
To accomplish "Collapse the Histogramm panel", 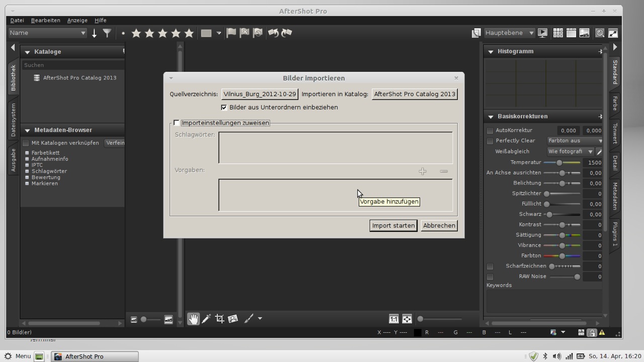I will click(x=491, y=51).
